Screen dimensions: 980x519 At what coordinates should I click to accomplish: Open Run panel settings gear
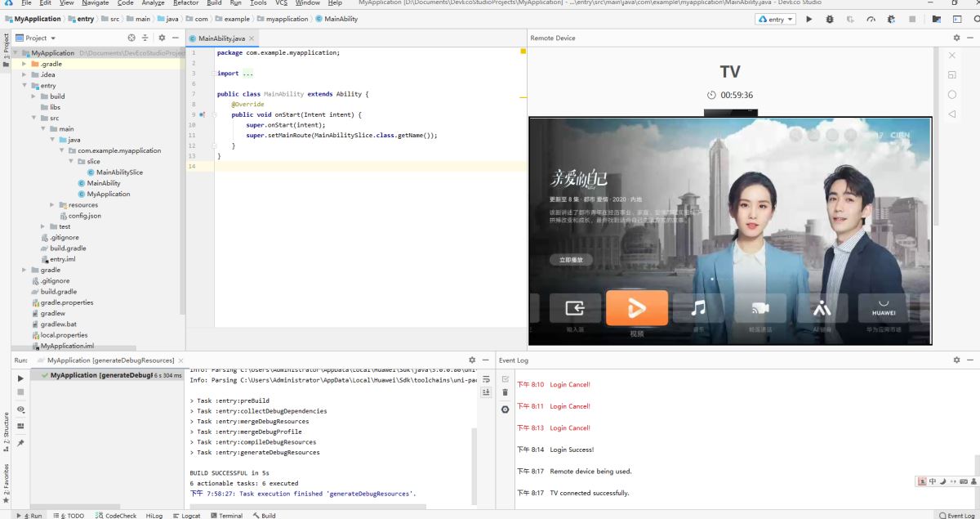point(472,360)
